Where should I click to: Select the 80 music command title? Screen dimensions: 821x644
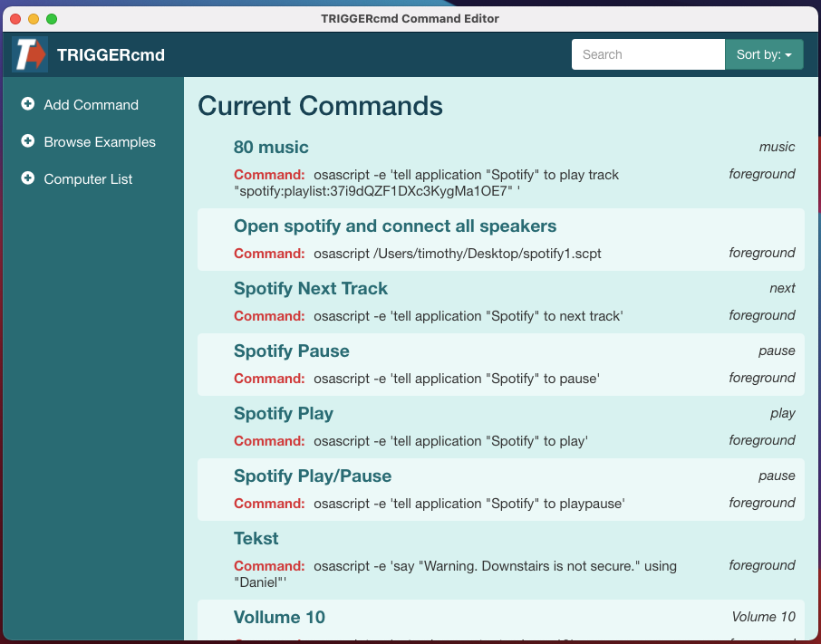click(271, 147)
